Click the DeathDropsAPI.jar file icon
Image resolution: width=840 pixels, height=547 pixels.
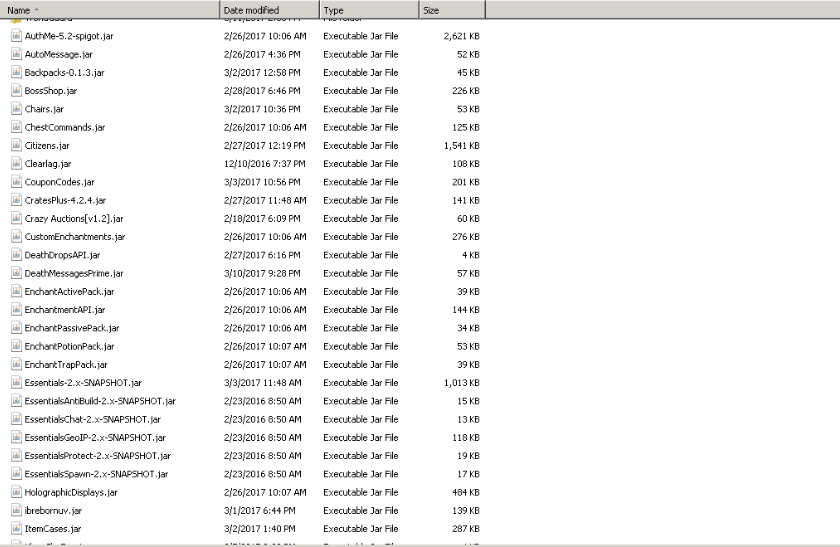click(17, 255)
